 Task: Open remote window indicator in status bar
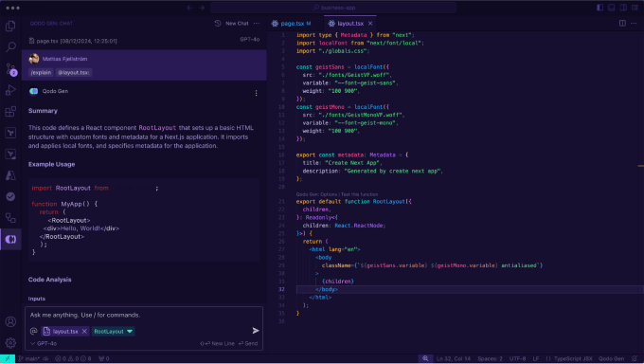click(8, 358)
